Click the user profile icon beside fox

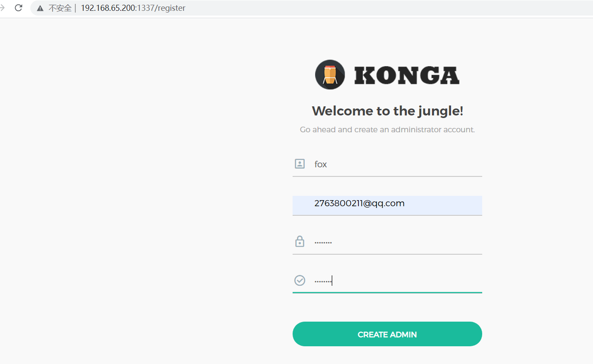click(300, 164)
